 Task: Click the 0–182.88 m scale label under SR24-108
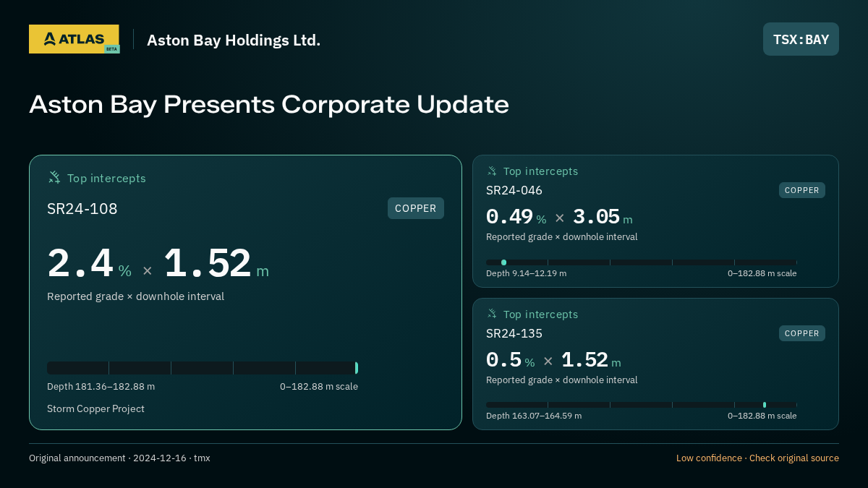[319, 387]
